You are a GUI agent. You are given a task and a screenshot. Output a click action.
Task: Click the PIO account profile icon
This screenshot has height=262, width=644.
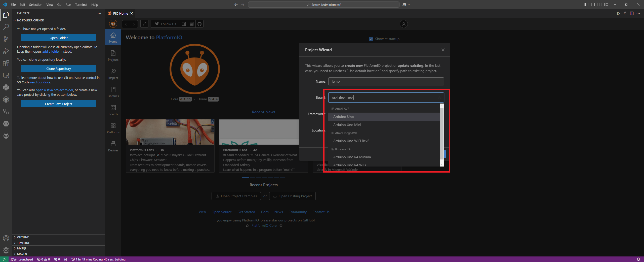(x=404, y=24)
